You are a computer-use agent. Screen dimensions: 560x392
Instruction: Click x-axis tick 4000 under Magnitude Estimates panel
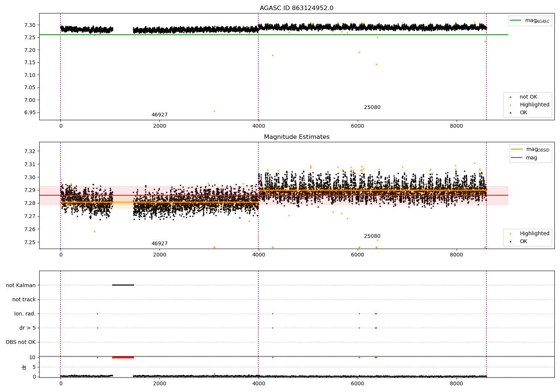tap(258, 255)
